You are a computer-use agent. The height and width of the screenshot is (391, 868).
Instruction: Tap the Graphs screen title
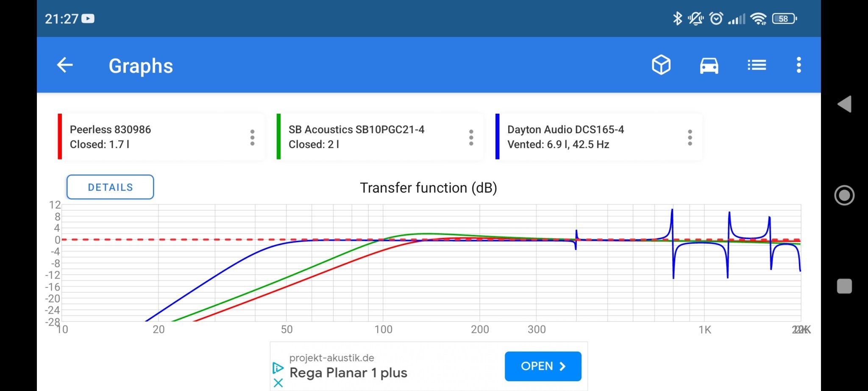pyautogui.click(x=141, y=66)
